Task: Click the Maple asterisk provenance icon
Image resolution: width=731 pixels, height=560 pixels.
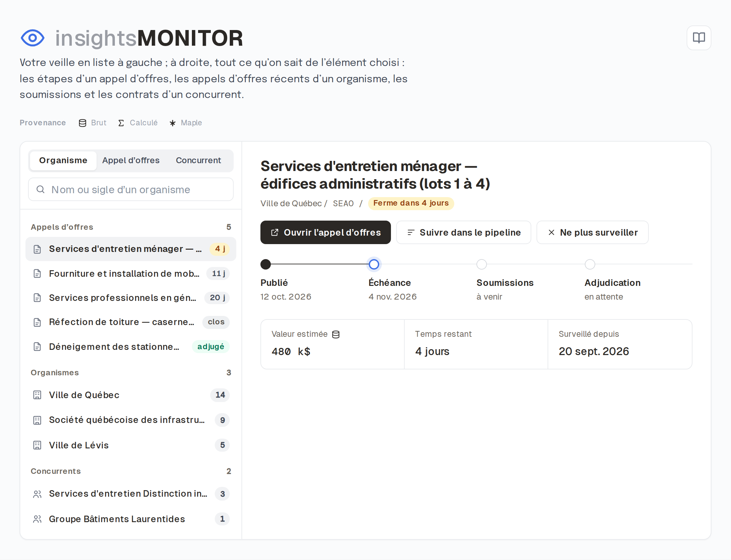Action: [x=172, y=123]
